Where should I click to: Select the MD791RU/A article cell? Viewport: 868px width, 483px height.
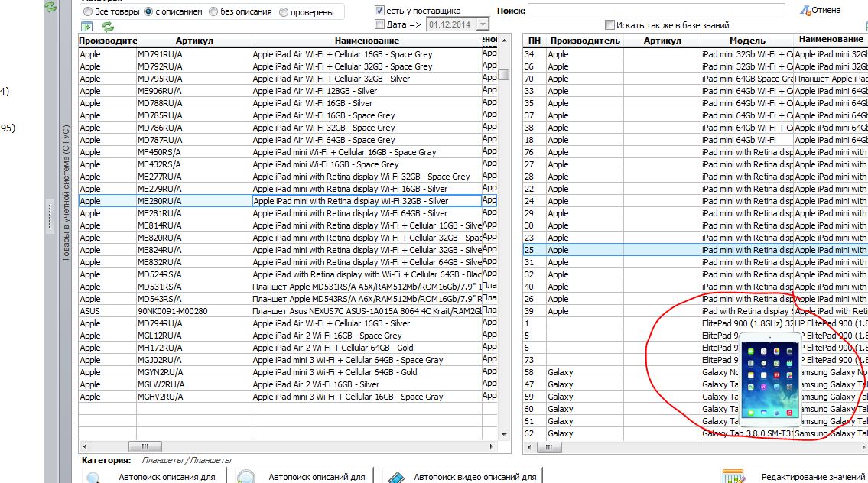(x=194, y=54)
